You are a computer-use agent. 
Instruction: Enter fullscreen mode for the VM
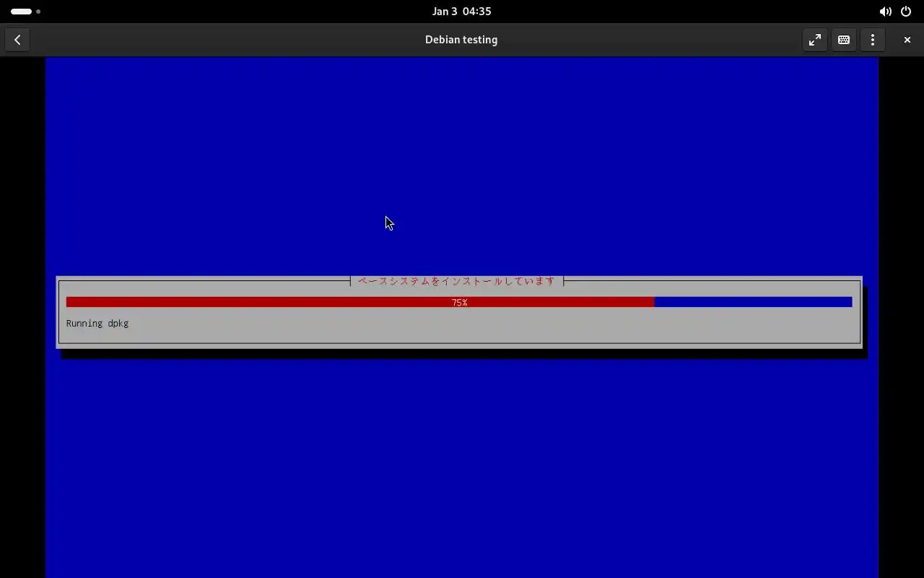point(815,40)
